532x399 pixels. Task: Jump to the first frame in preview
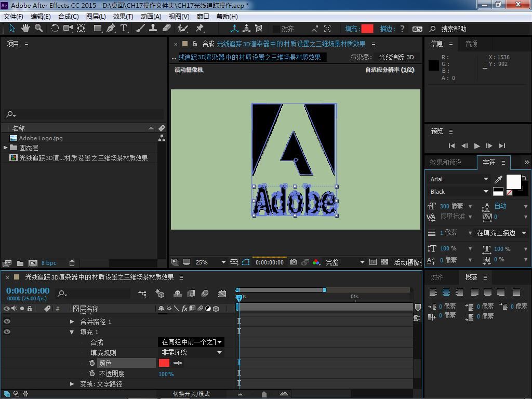451,145
